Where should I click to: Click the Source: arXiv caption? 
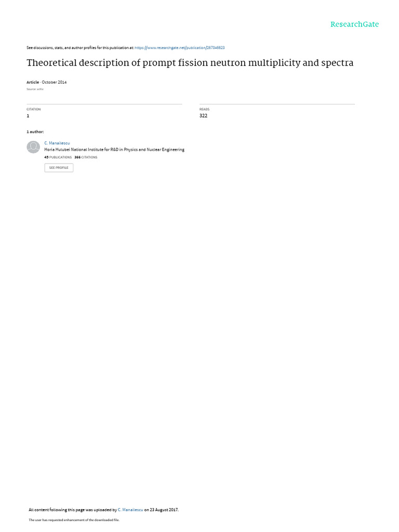(x=35, y=89)
